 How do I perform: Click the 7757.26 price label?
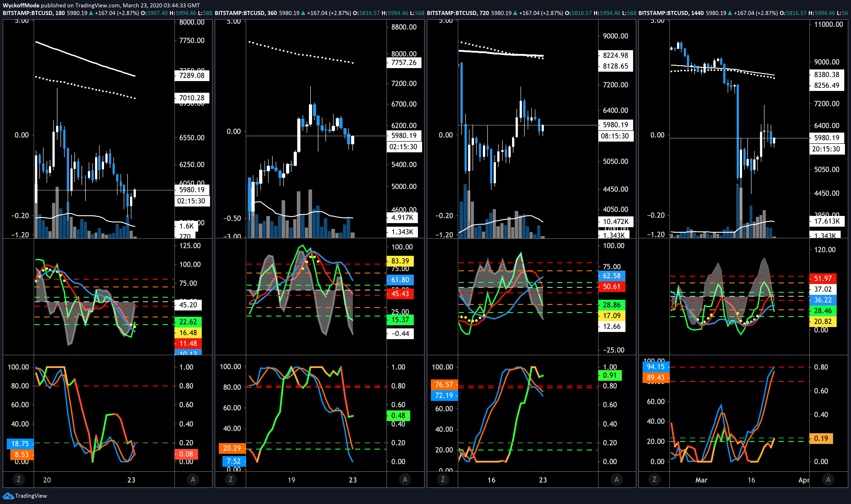point(404,62)
